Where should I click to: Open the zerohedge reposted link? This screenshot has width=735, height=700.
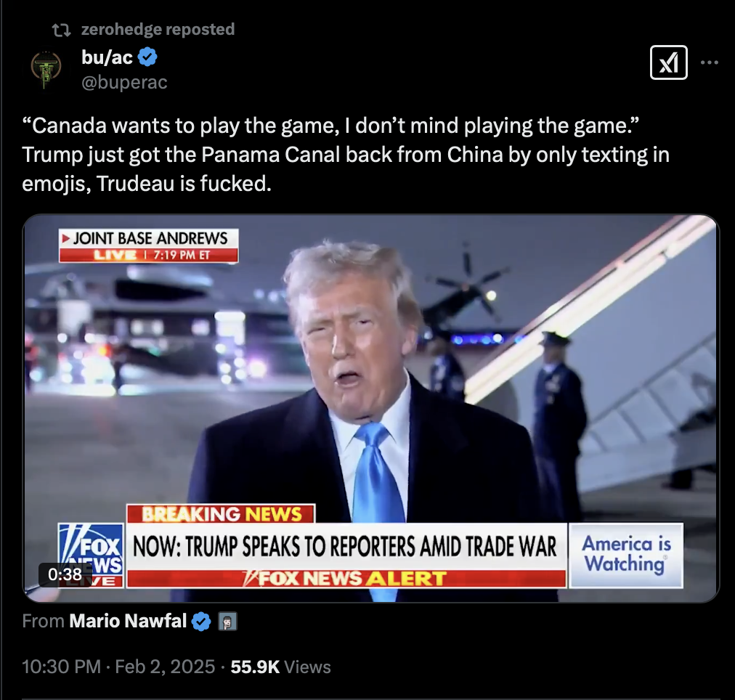(158, 29)
